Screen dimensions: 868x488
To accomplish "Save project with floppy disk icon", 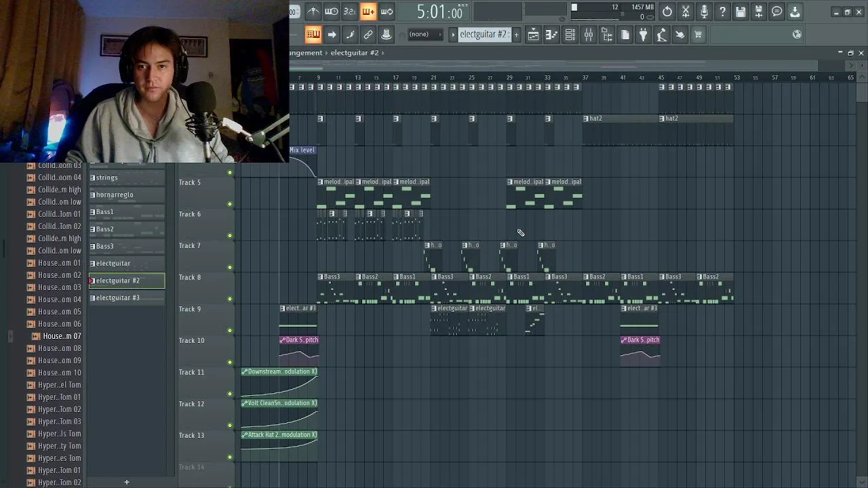I will [741, 12].
